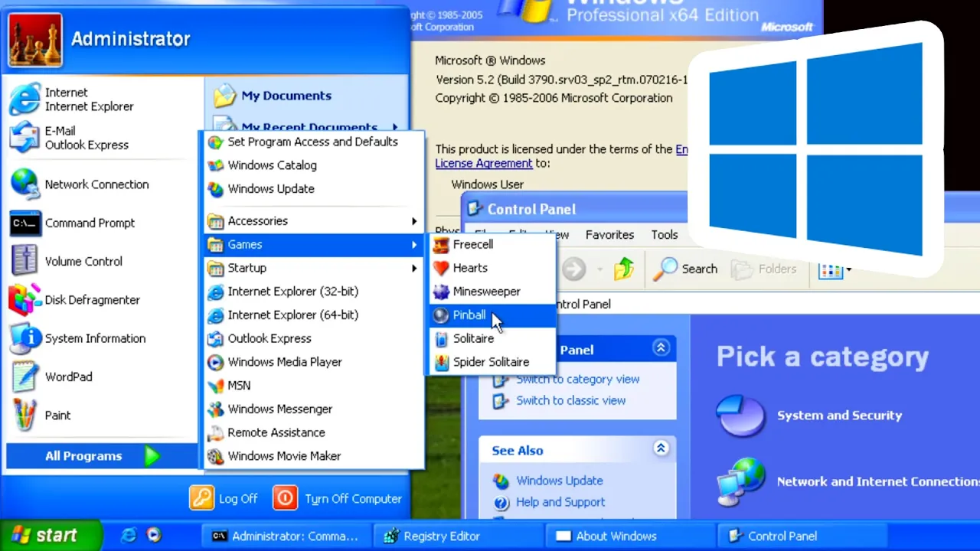Start Windows Media Player
The image size is (980, 551).
[313, 362]
